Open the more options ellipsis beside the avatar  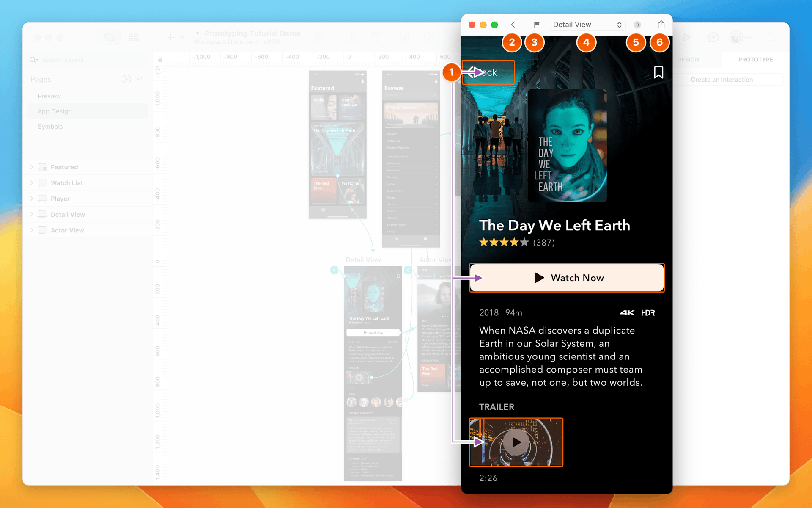tap(748, 37)
